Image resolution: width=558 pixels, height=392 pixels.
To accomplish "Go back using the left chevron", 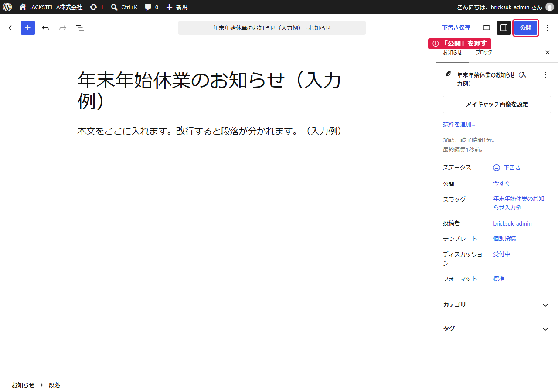I will point(10,28).
